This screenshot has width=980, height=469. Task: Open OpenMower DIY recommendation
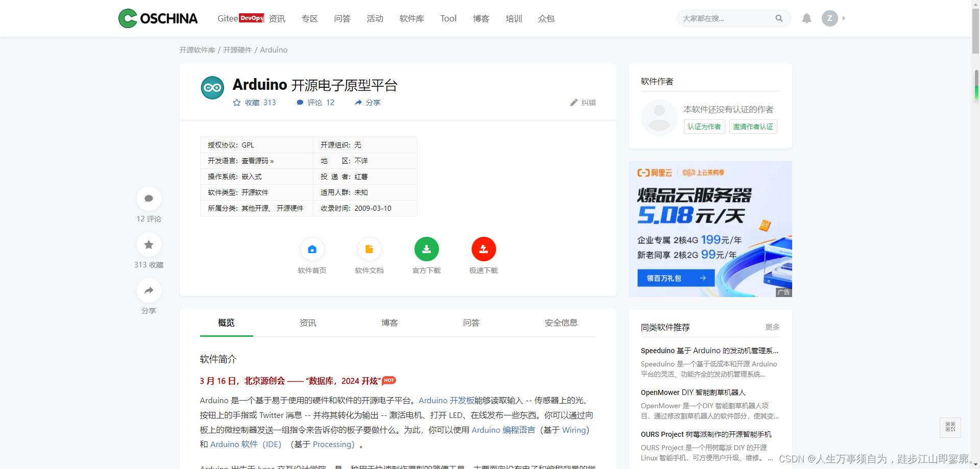click(693, 392)
